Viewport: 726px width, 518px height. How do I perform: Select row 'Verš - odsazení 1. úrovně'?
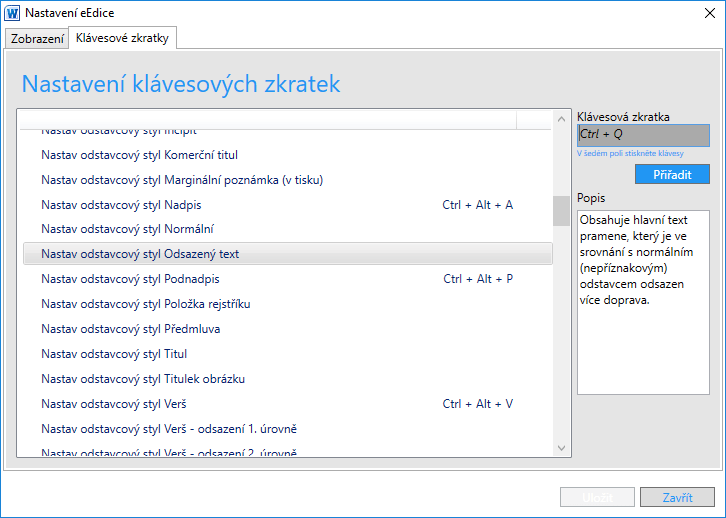pos(288,429)
